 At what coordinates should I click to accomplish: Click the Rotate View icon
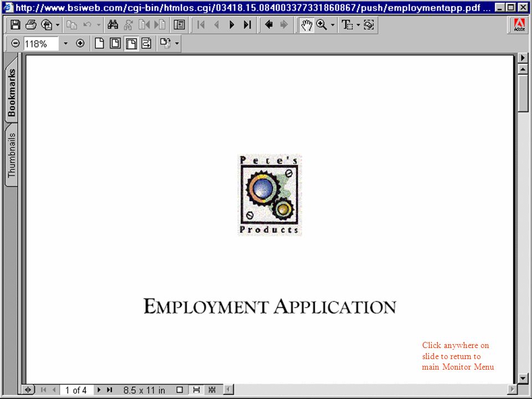[166, 43]
